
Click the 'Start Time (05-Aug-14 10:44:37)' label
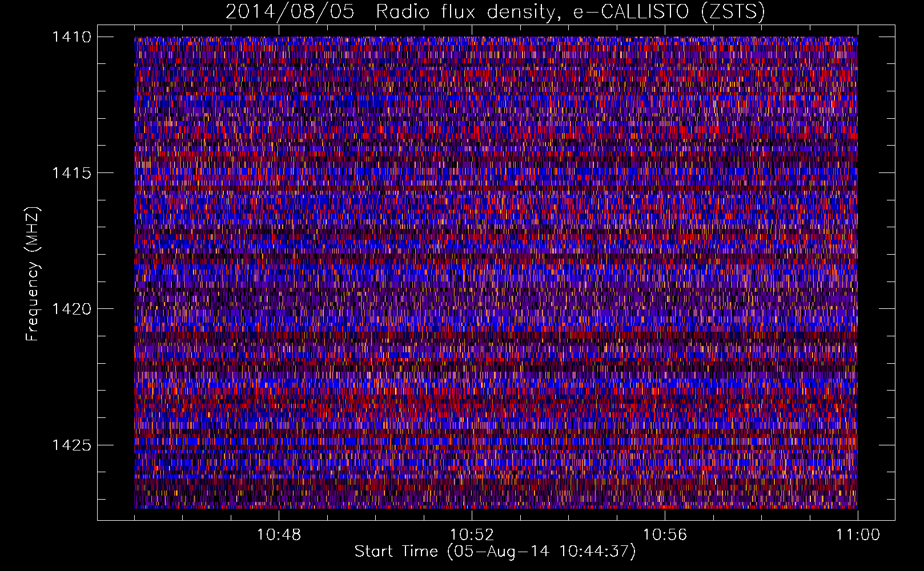(495, 552)
